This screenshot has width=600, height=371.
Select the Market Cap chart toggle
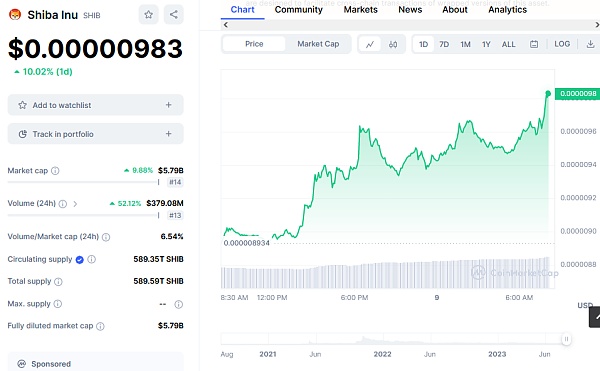[x=318, y=44]
